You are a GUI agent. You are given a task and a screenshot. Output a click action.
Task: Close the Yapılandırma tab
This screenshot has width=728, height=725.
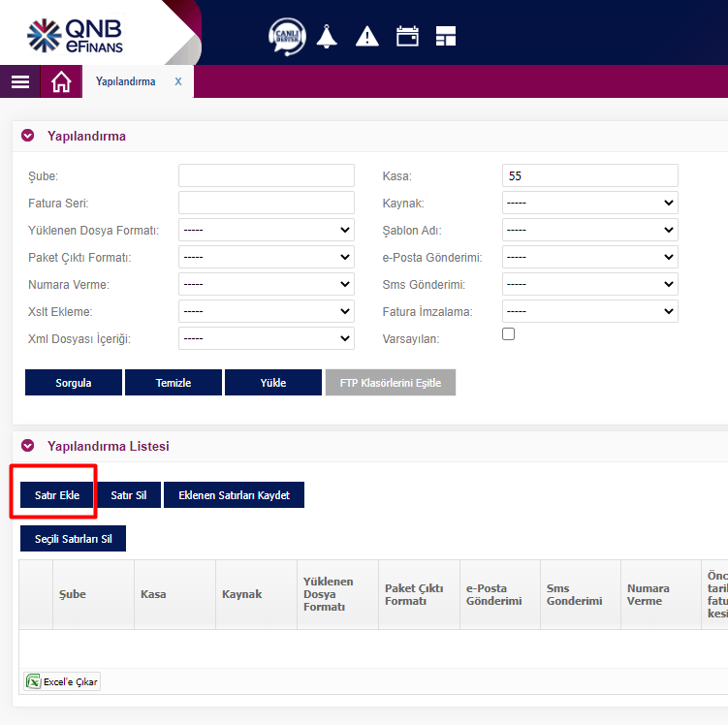178,82
